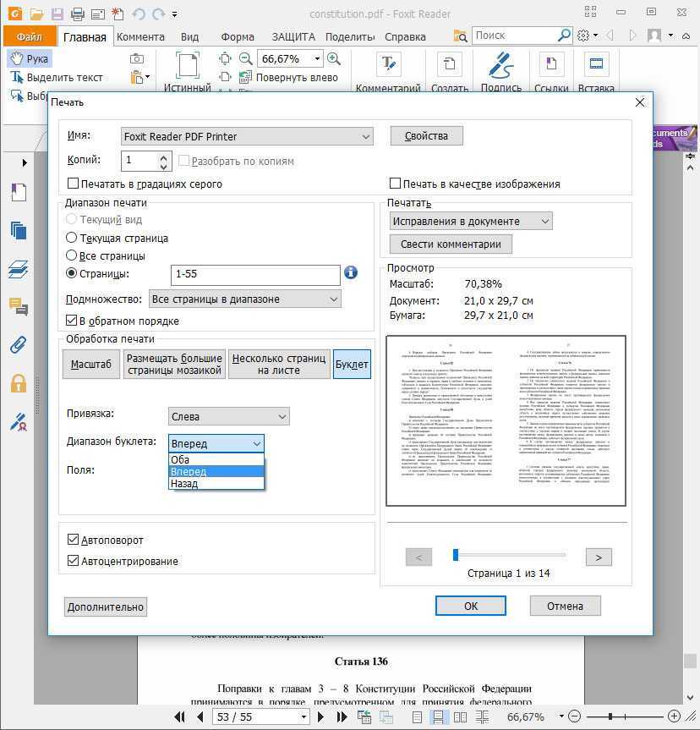Click the preview page slider handle
The height and width of the screenshot is (730, 700).
pyautogui.click(x=456, y=554)
